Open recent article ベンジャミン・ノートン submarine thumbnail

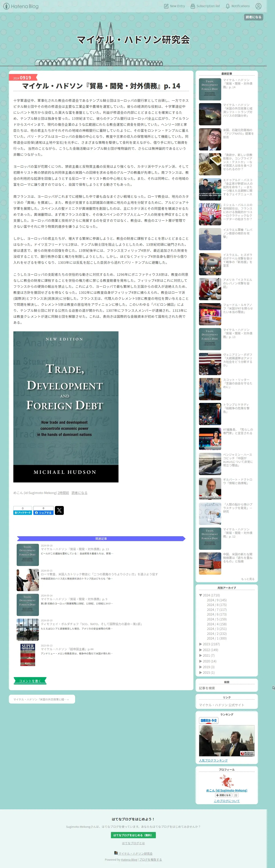(210, 464)
